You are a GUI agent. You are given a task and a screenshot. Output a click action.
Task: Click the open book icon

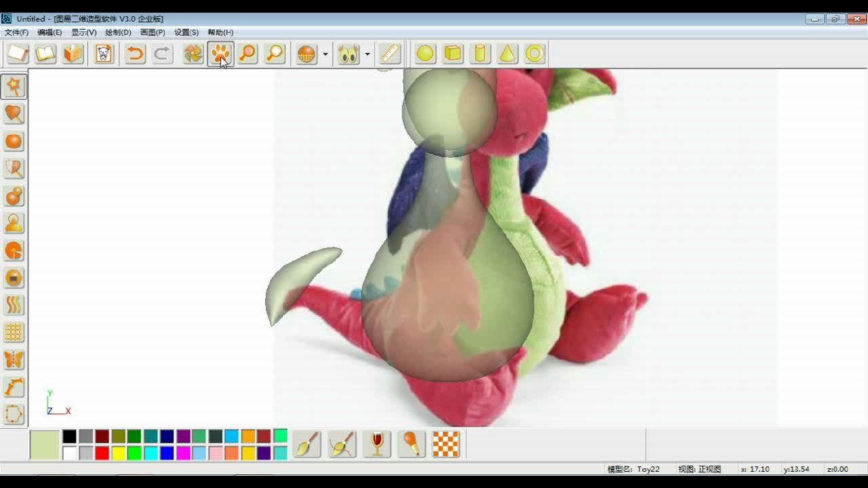pyautogui.click(x=45, y=54)
